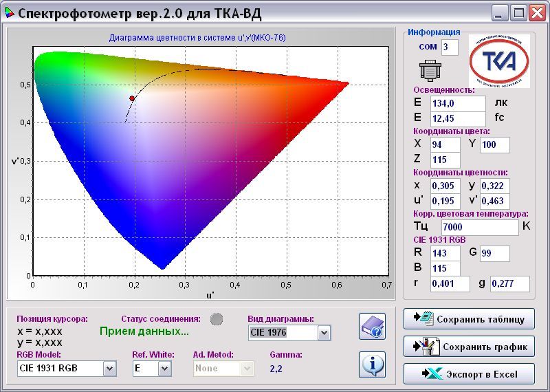Click the help book icon button
550x392 pixels.
tap(373, 326)
